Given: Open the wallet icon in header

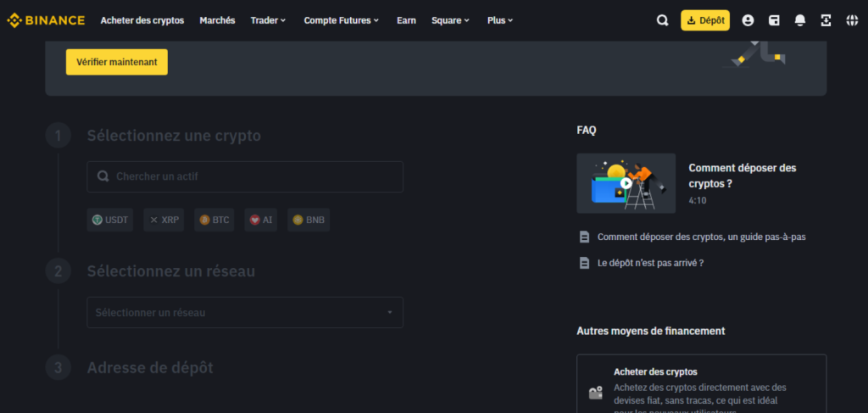Looking at the screenshot, I should tap(775, 20).
